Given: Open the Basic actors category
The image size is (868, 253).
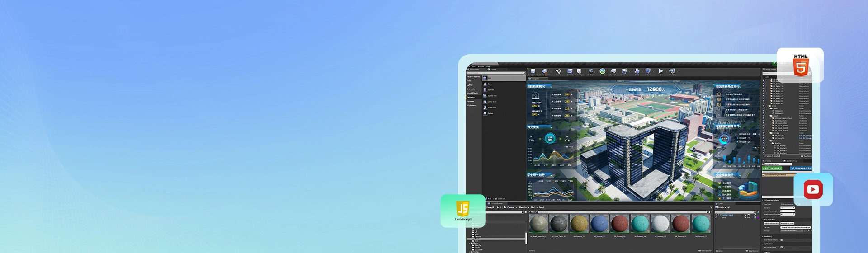Looking at the screenshot, I should point(469,81).
